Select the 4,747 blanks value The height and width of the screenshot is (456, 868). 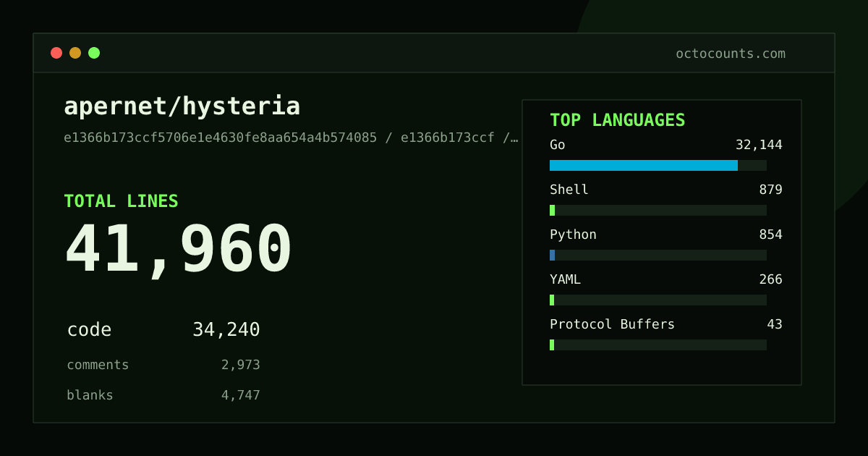click(x=241, y=396)
